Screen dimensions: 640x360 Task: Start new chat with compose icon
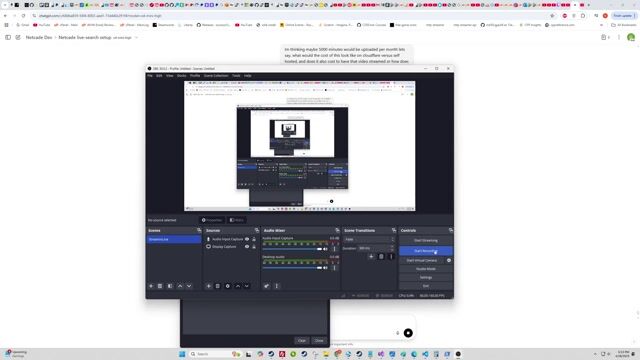pos(18,37)
